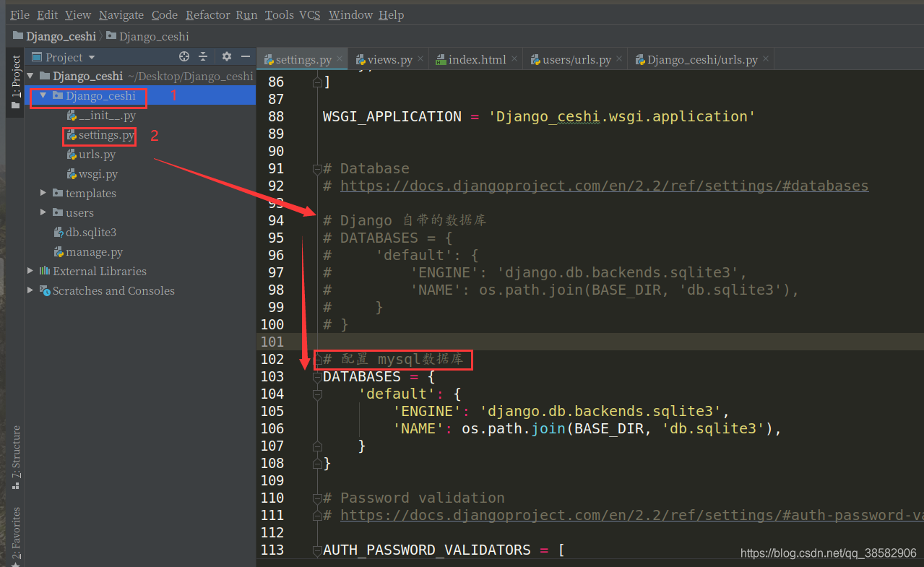
Task: Close the index.html editor tab
Action: [514, 59]
